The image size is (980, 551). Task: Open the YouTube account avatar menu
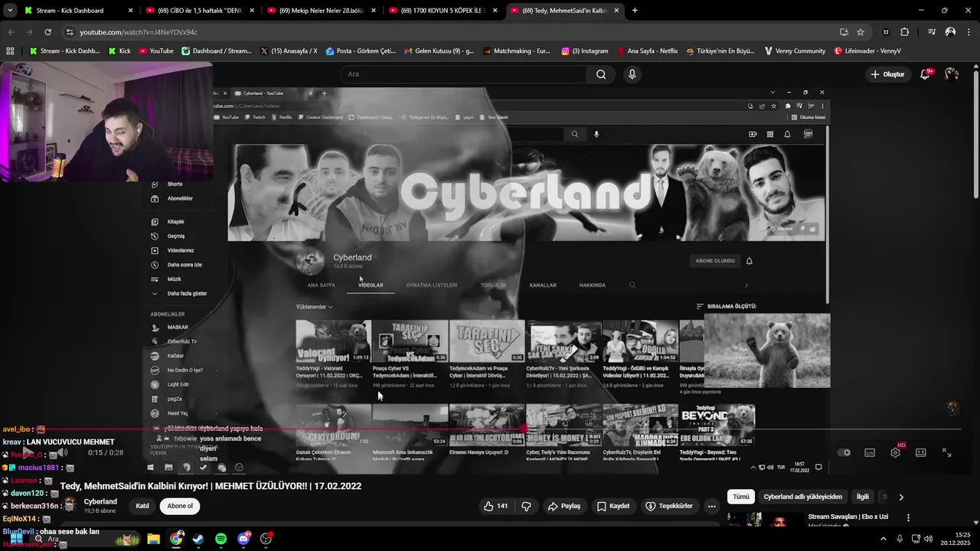click(x=952, y=74)
